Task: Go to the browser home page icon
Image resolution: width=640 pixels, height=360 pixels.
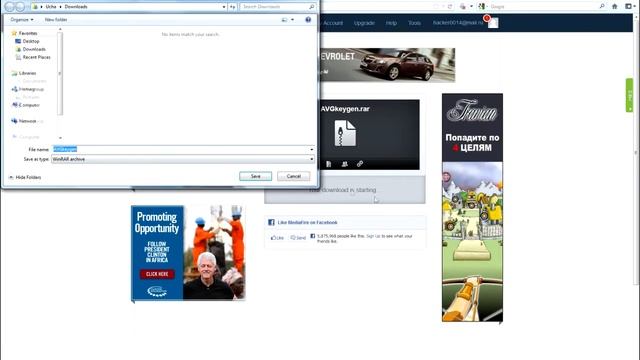Action: 615,7
